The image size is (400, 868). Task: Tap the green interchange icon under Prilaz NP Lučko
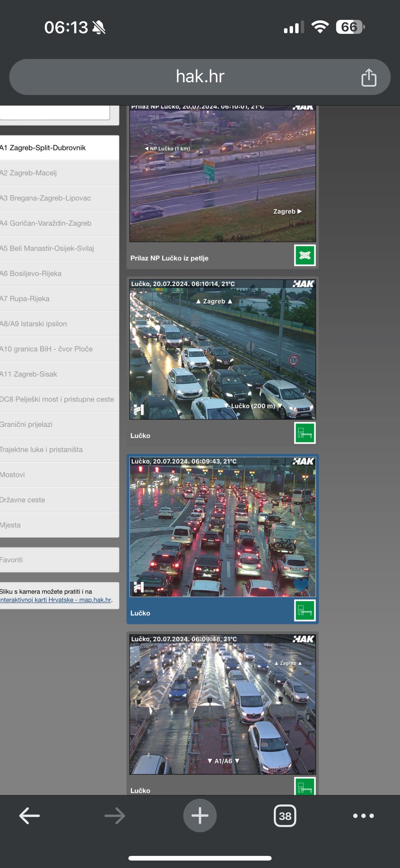(304, 255)
